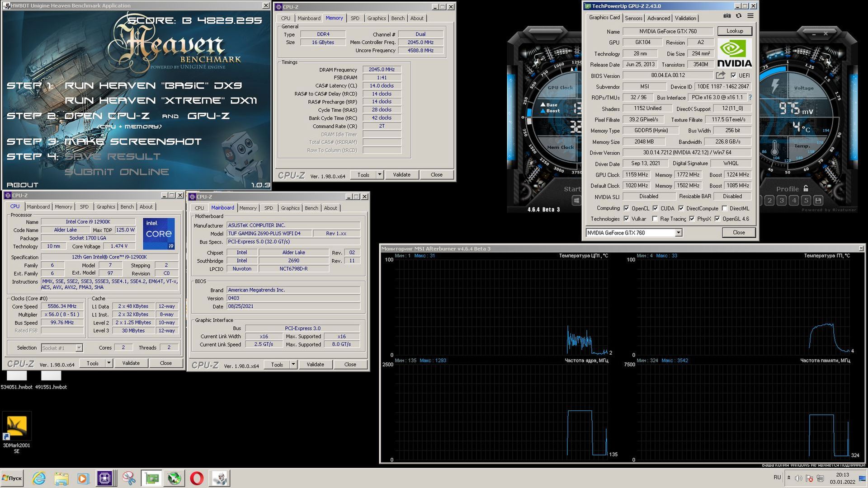Enable the DirectML checkbox
Viewport: 868px width, 488px height.
[724, 208]
